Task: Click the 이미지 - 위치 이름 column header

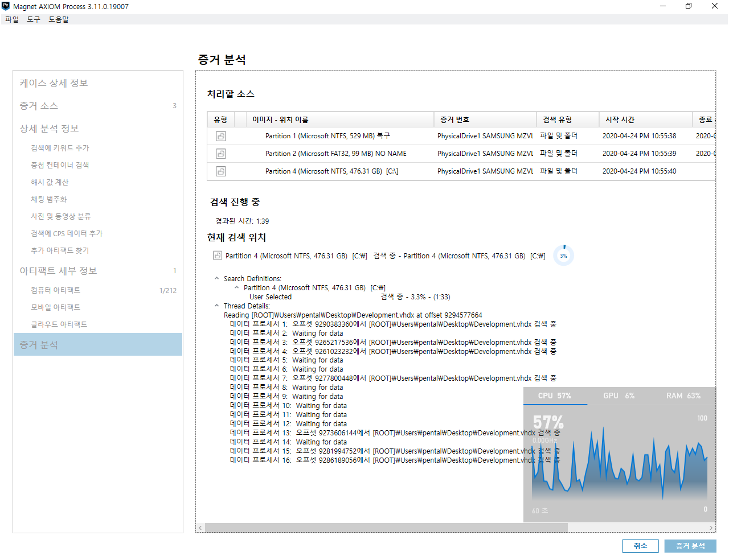Action: 340,120
